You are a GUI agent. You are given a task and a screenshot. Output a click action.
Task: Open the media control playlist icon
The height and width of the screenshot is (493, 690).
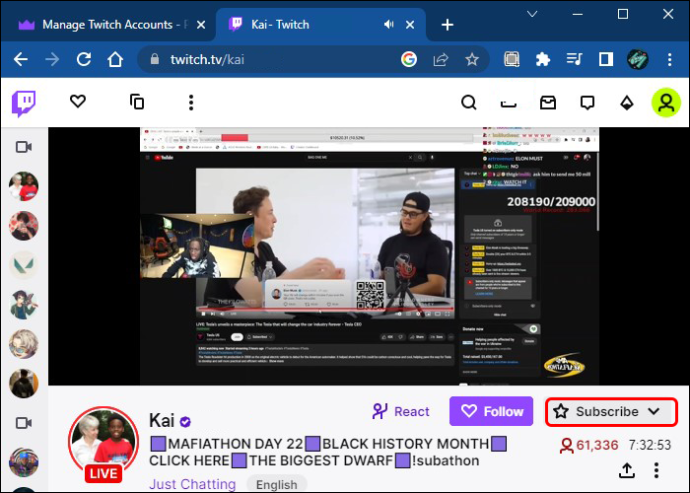[574, 59]
